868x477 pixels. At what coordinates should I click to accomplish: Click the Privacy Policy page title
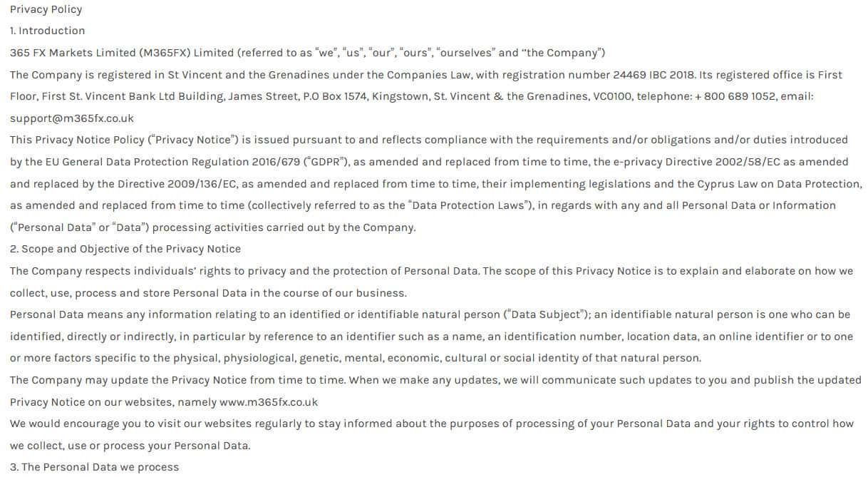(x=46, y=9)
